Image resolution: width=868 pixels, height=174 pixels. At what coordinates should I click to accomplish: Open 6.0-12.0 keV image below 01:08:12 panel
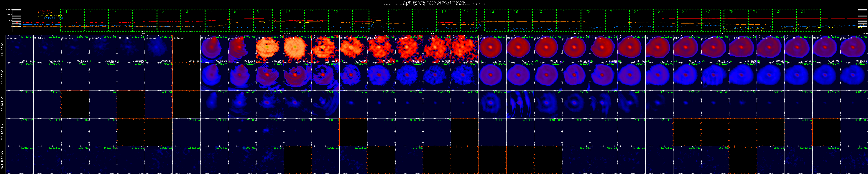tap(492, 76)
